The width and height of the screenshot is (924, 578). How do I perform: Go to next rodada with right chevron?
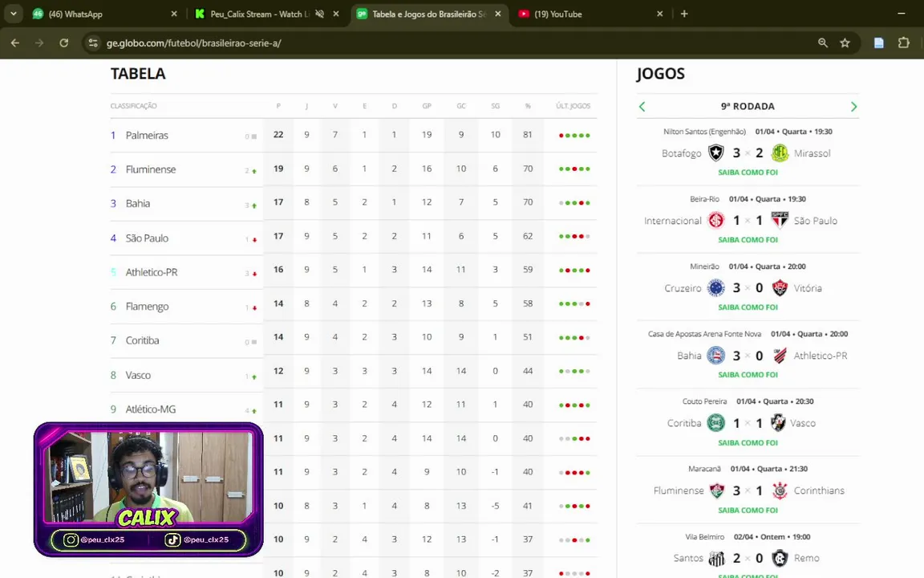click(x=853, y=107)
